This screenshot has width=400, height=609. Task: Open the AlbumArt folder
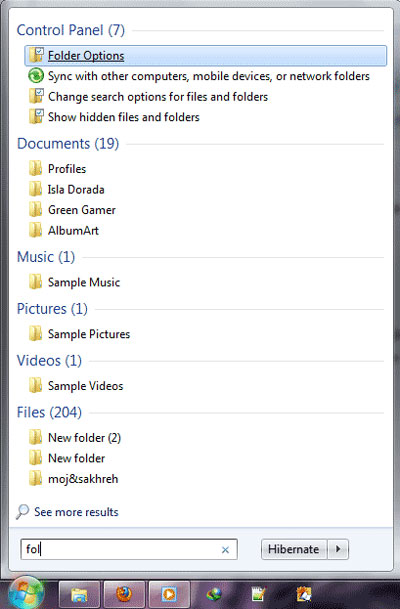73,231
